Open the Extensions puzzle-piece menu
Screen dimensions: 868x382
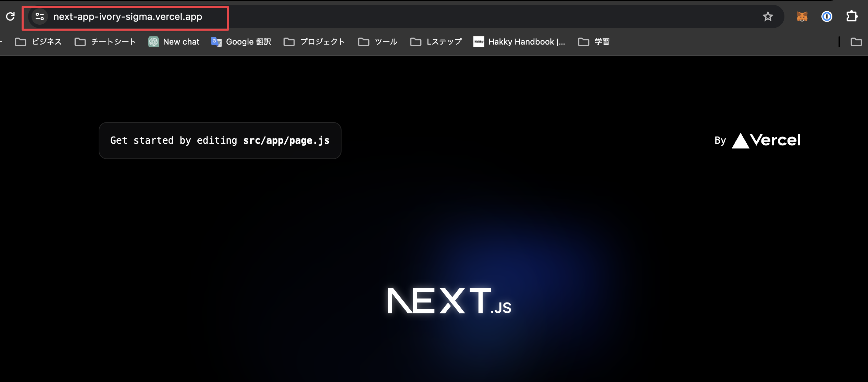point(852,16)
